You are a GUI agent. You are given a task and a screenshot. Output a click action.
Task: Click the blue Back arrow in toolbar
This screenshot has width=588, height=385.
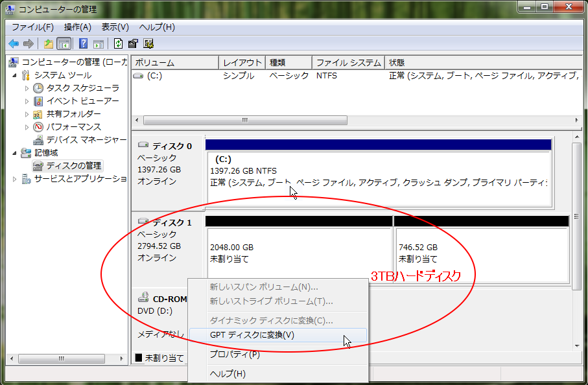click(13, 43)
